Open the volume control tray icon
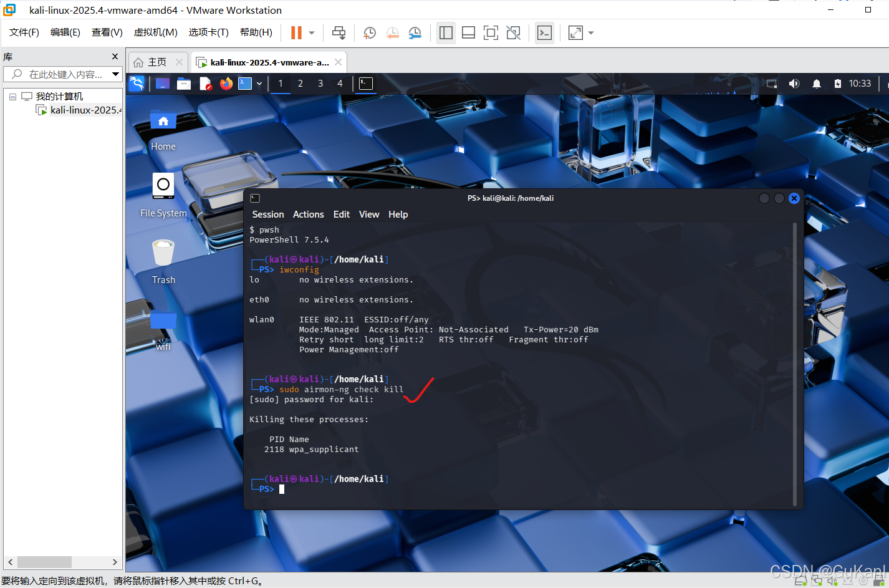This screenshot has height=588, width=889. click(x=794, y=84)
